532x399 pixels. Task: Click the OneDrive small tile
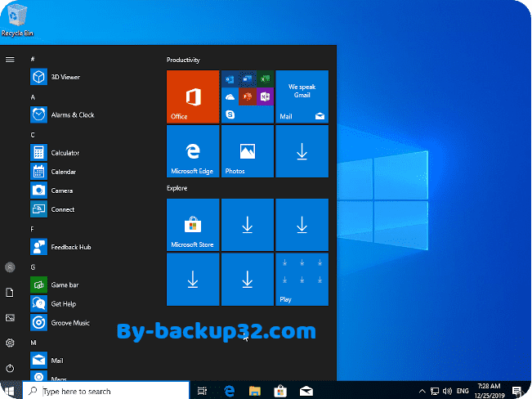point(230,96)
